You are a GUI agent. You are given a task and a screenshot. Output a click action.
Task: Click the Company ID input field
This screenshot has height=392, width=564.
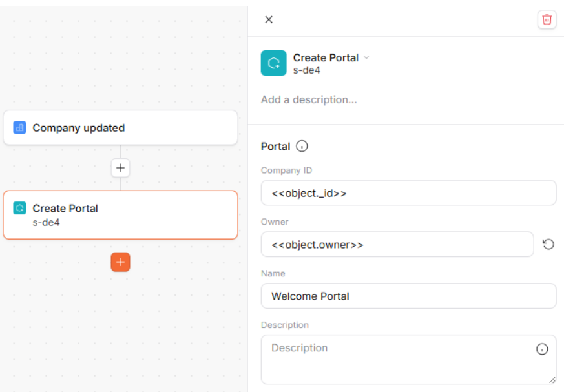pos(408,193)
